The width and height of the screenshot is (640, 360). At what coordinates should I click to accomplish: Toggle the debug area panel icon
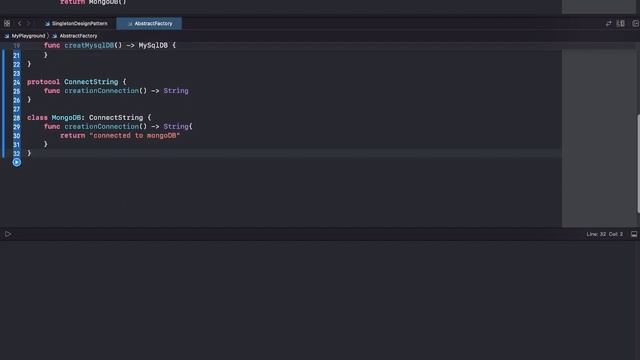coord(634,234)
